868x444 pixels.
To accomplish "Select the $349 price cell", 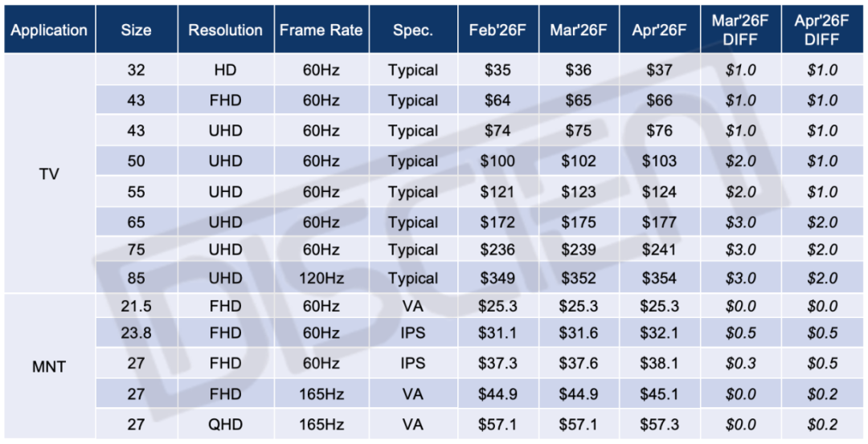I will tap(498, 279).
